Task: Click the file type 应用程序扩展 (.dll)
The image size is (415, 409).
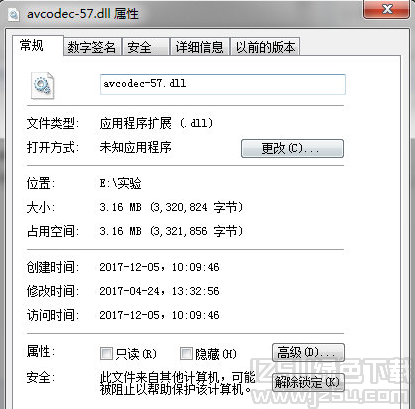Action: 156,123
